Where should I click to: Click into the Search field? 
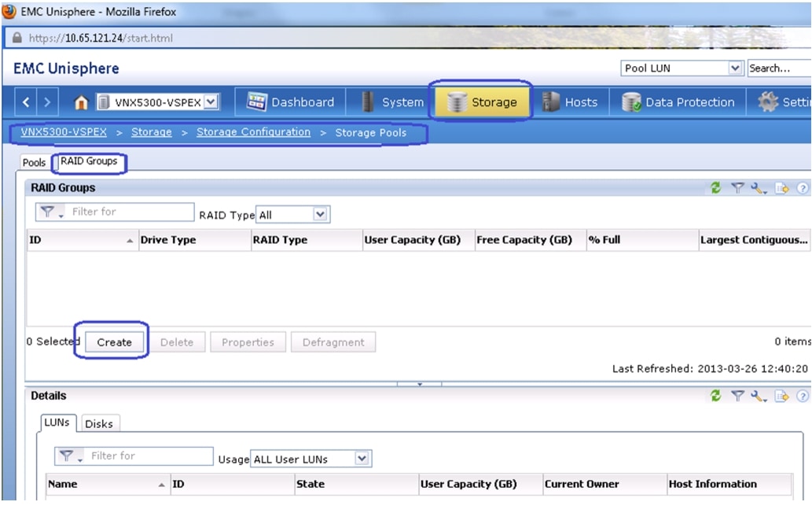[779, 68]
